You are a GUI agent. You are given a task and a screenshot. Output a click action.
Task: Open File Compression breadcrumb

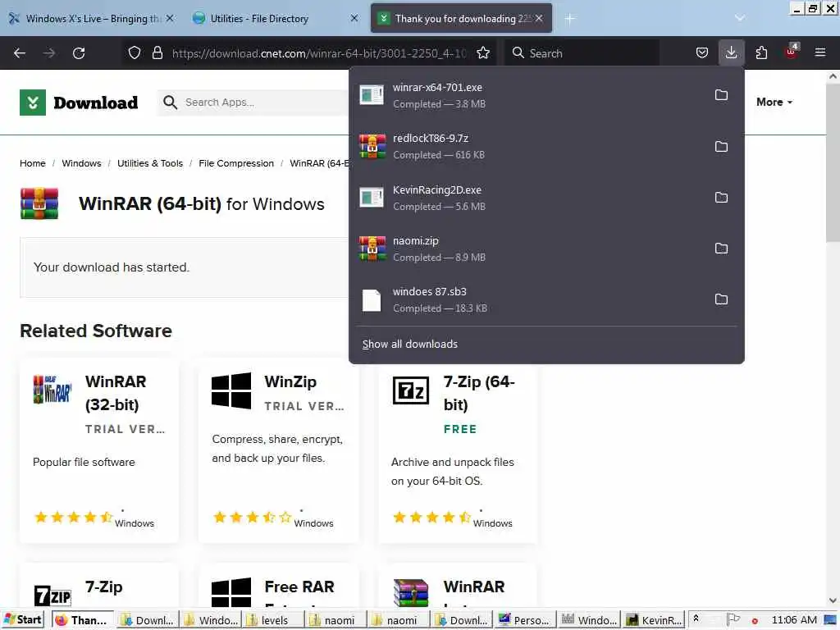click(236, 163)
